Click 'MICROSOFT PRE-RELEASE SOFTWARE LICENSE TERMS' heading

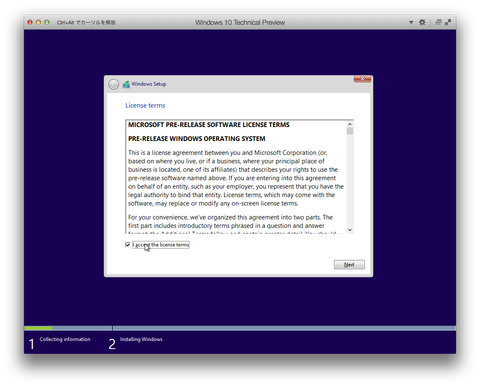point(209,125)
